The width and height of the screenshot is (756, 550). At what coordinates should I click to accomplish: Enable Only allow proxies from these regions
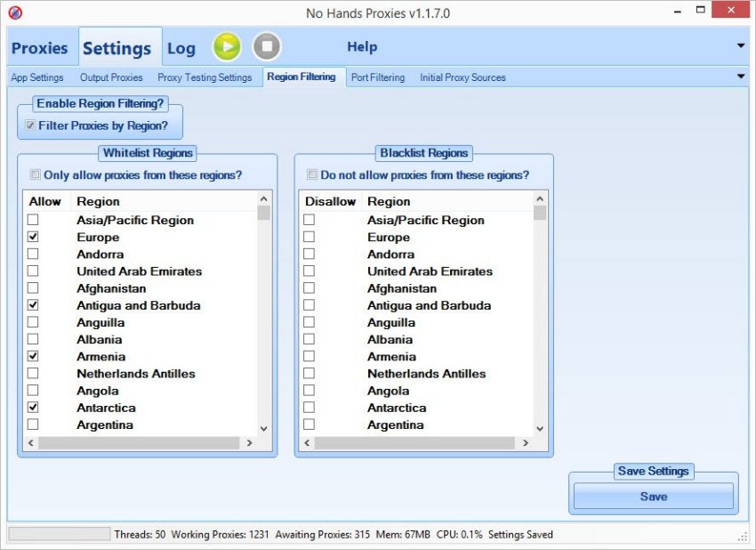[x=35, y=174]
